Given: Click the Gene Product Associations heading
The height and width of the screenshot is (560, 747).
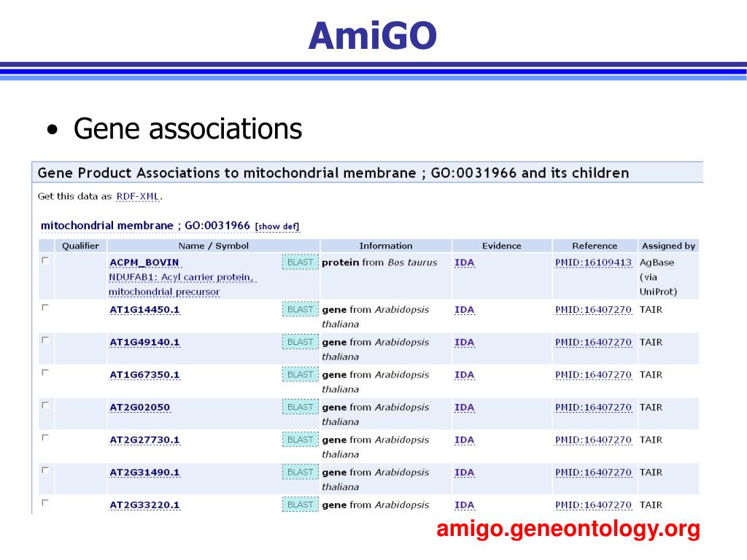Looking at the screenshot, I should [333, 172].
